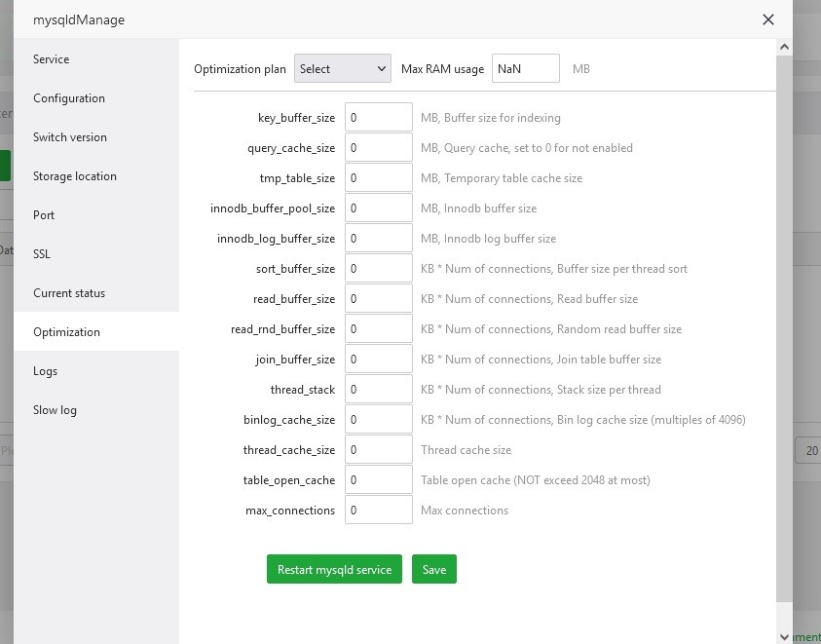This screenshot has height=644, width=821.
Task: Click the query_cache_size field
Action: (x=379, y=148)
